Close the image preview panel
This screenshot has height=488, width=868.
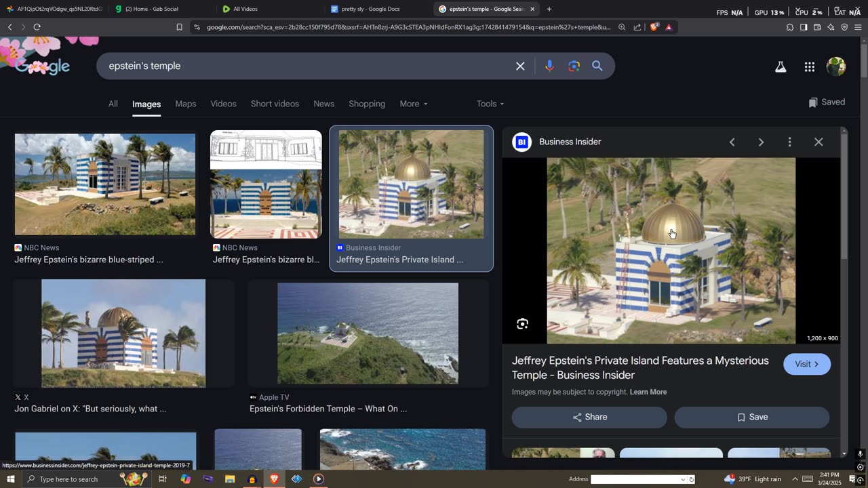pyautogui.click(x=818, y=142)
